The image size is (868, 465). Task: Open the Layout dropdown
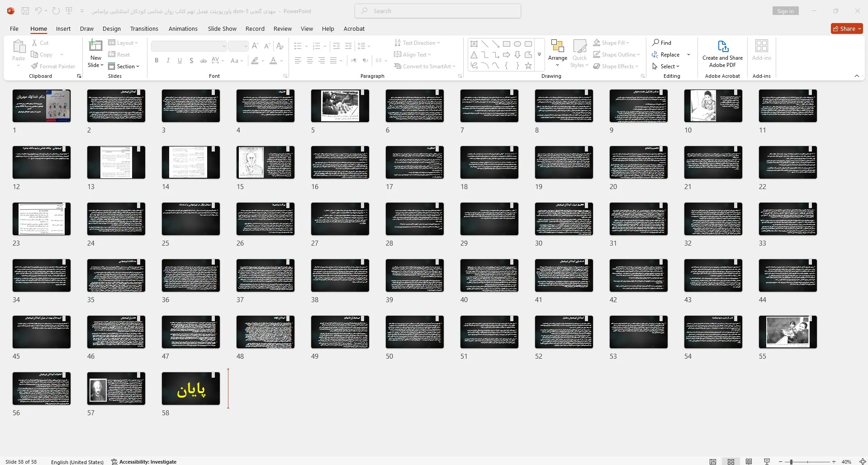tap(123, 43)
